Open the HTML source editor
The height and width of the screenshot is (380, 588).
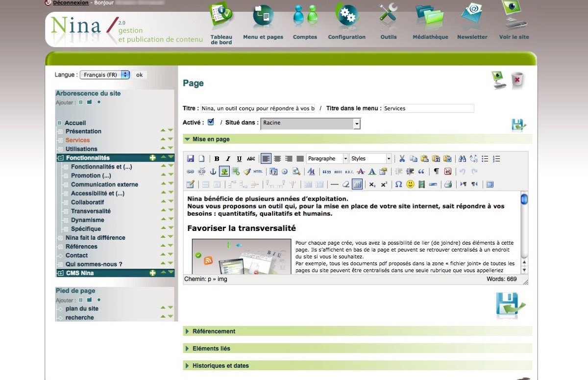pyautogui.click(x=258, y=172)
